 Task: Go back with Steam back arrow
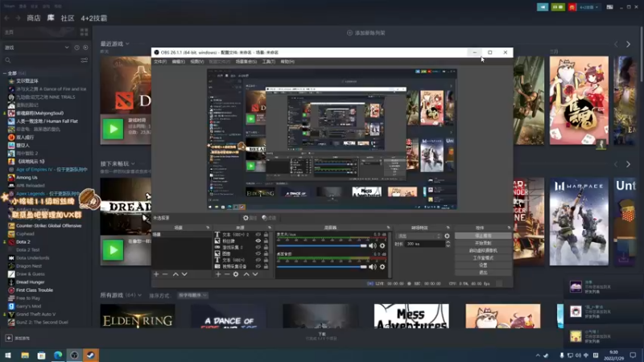7,18
